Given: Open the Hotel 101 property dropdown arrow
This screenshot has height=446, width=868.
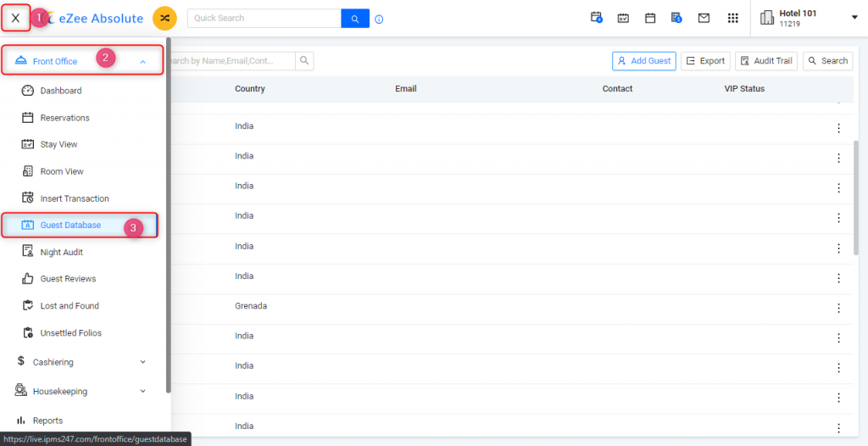Looking at the screenshot, I should (x=854, y=18).
